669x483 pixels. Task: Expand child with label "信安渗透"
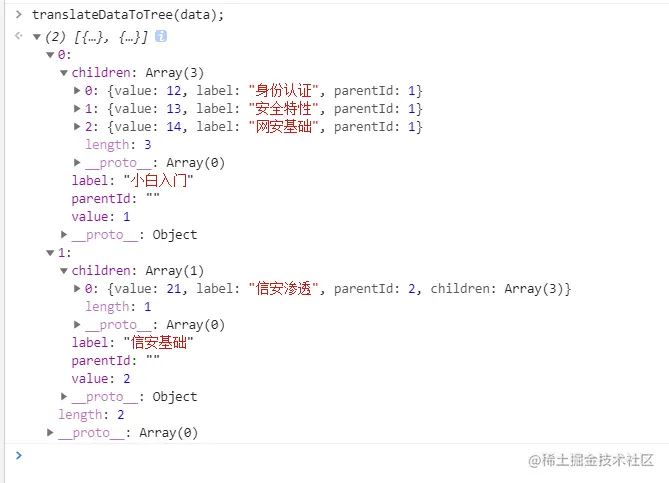pos(77,288)
